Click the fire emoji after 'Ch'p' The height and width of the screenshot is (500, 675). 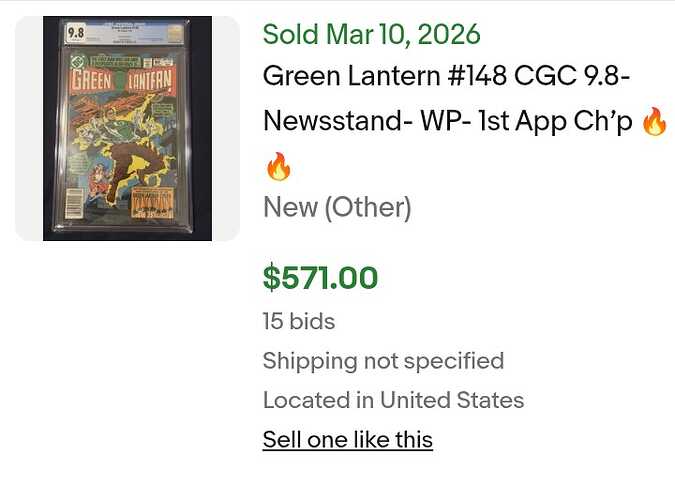point(653,122)
